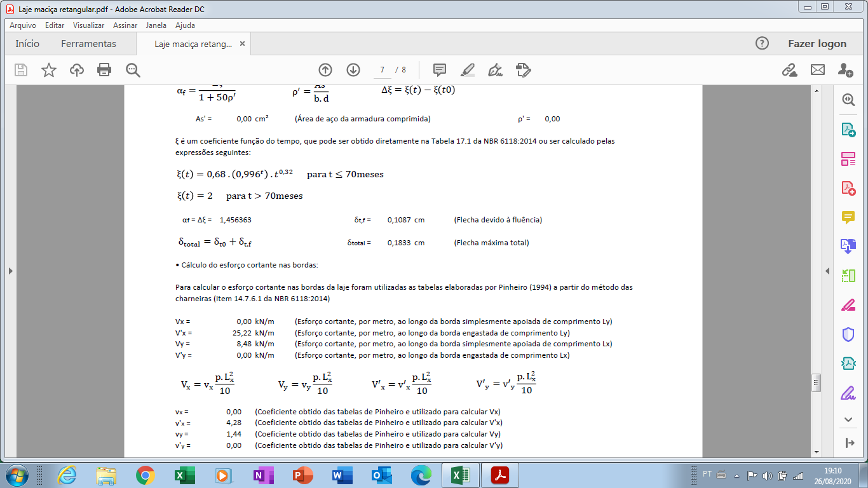868x488 pixels.
Task: Click the share link icon
Action: click(789, 70)
